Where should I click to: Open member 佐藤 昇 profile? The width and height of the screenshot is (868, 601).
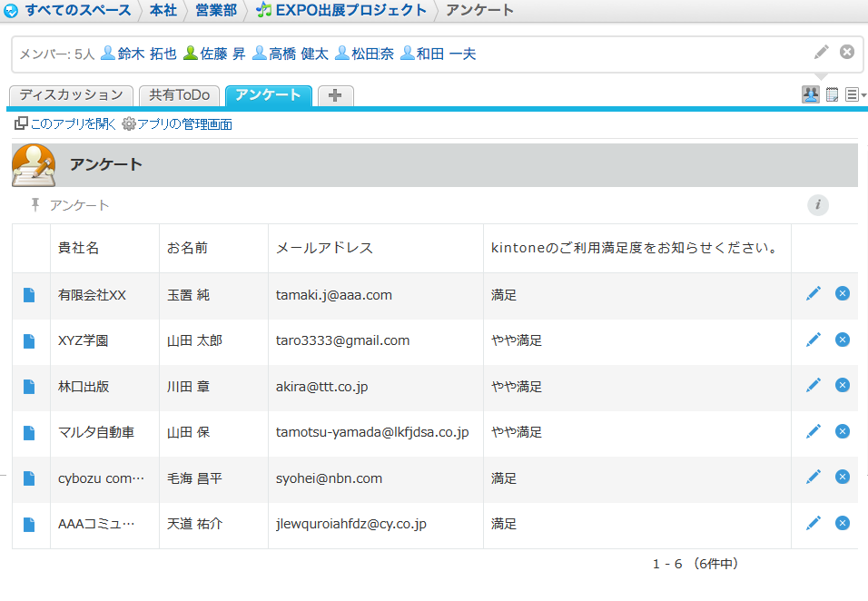pos(214,54)
